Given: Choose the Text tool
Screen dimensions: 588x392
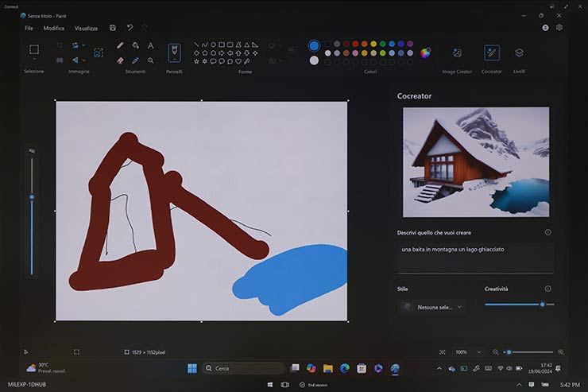Looking at the screenshot, I should tap(150, 46).
